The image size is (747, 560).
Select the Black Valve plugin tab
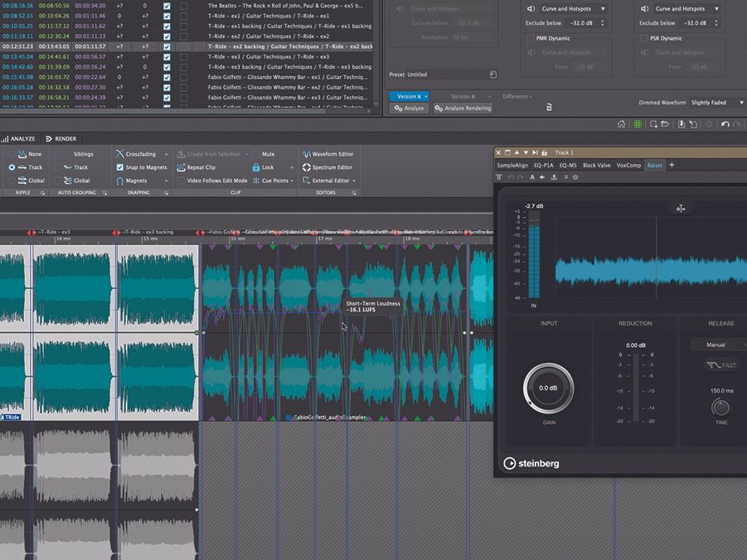(596, 165)
